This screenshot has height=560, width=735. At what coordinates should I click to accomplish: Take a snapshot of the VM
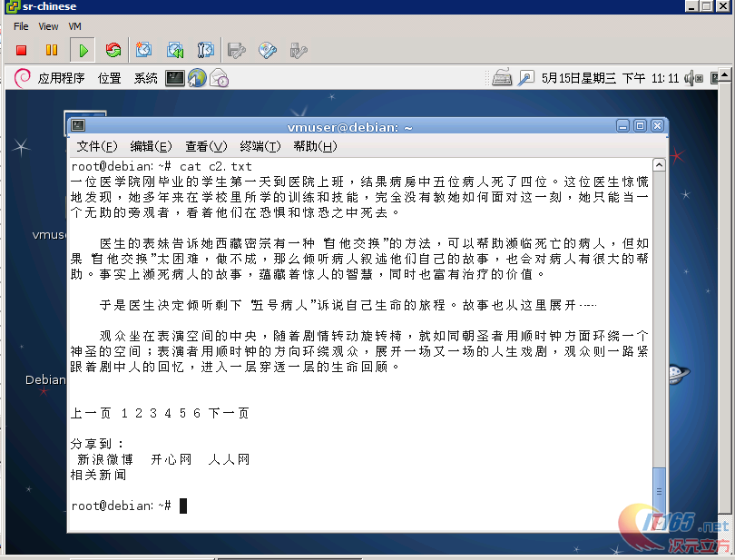point(143,50)
